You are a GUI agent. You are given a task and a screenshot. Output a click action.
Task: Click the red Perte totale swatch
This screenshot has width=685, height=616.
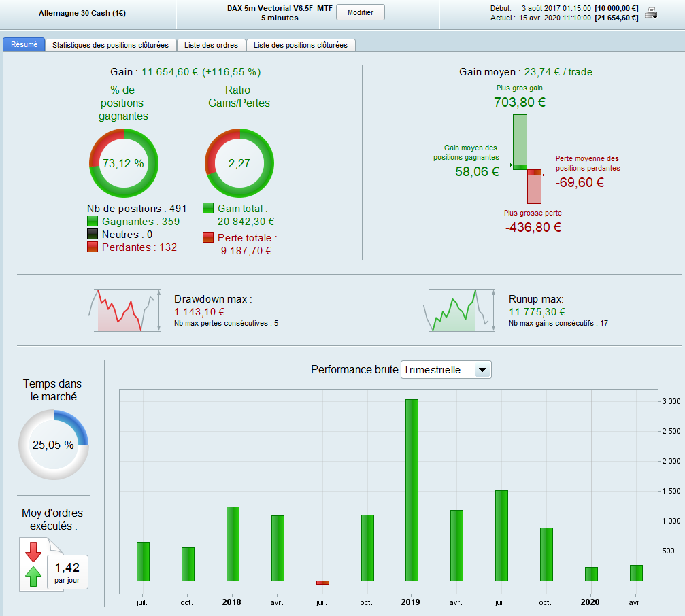point(208,237)
